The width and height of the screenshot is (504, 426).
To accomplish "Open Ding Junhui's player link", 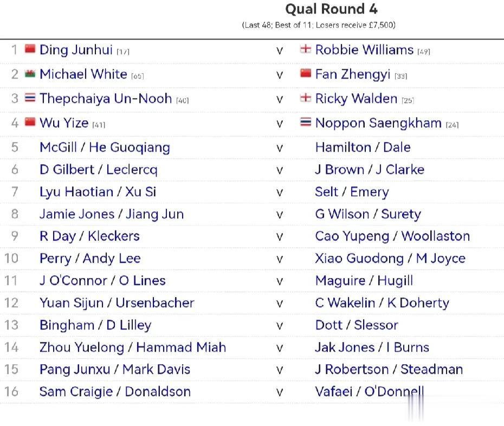I will pos(76,50).
